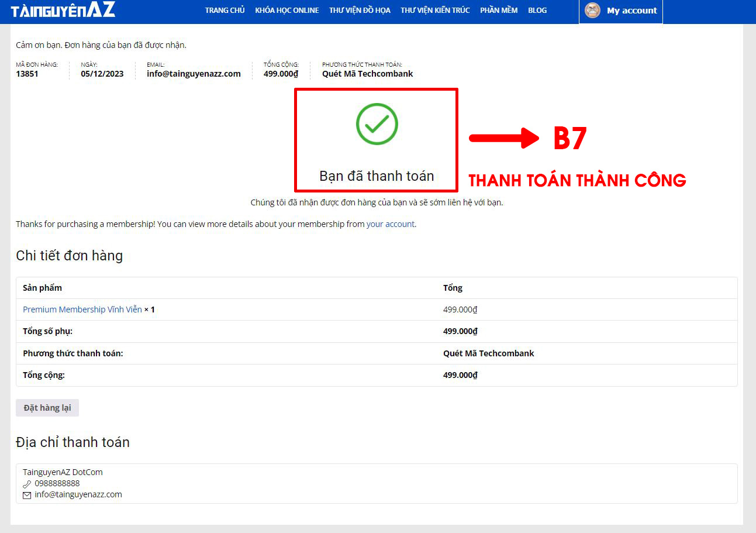Open the Blog page
The image size is (756, 533).
pyautogui.click(x=537, y=11)
